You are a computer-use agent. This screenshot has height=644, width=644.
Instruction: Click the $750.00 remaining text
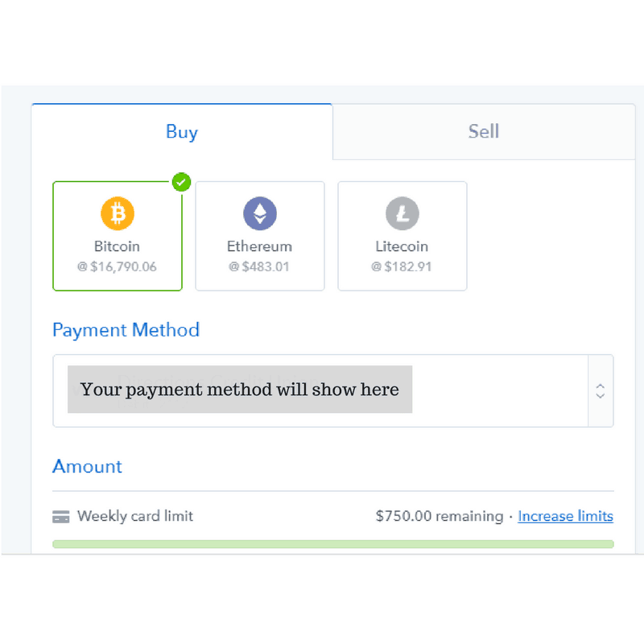coord(440,516)
